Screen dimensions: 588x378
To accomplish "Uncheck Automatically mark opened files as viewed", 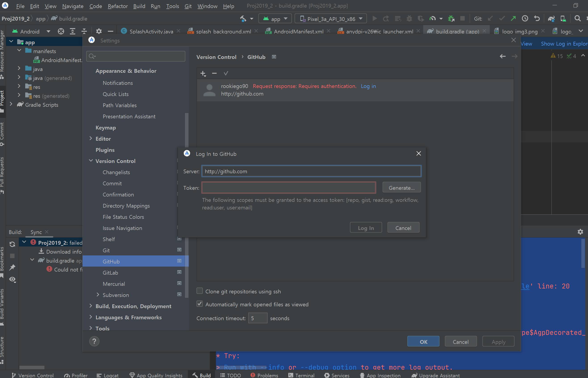I will tap(200, 304).
